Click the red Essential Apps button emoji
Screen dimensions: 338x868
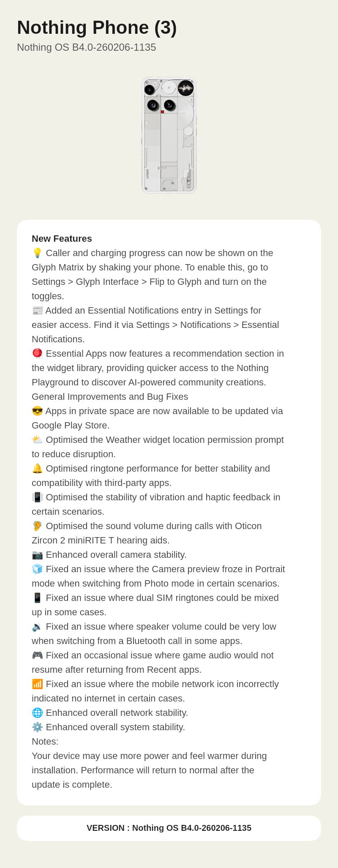37,353
